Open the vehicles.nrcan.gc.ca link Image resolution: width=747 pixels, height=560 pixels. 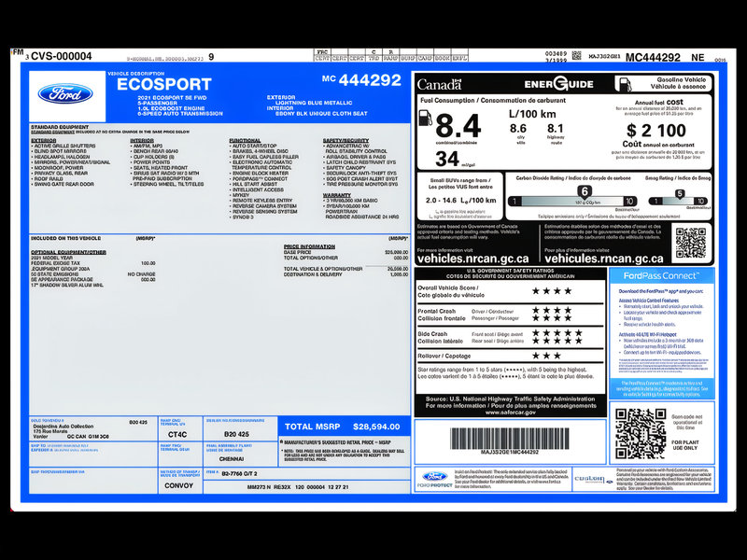click(472, 259)
